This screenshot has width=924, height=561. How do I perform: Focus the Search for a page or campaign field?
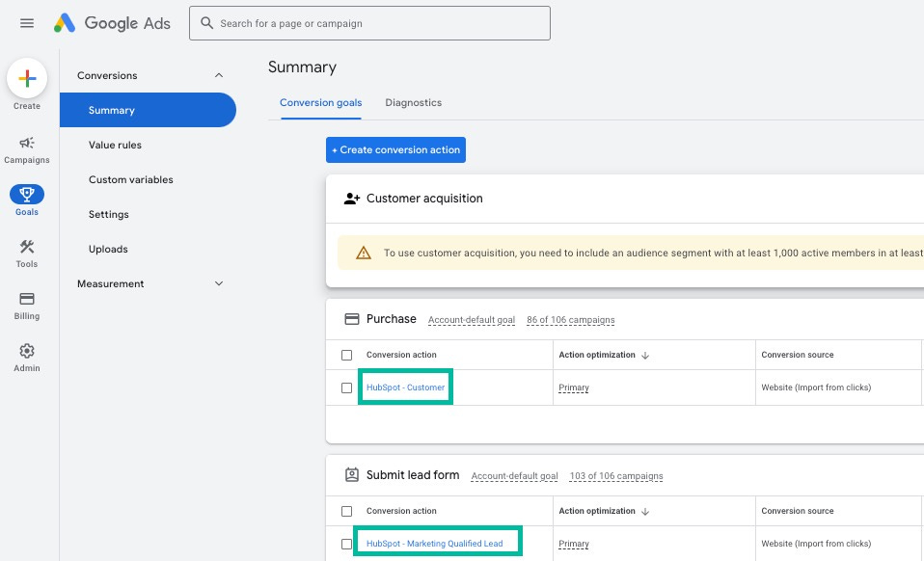[x=369, y=23]
